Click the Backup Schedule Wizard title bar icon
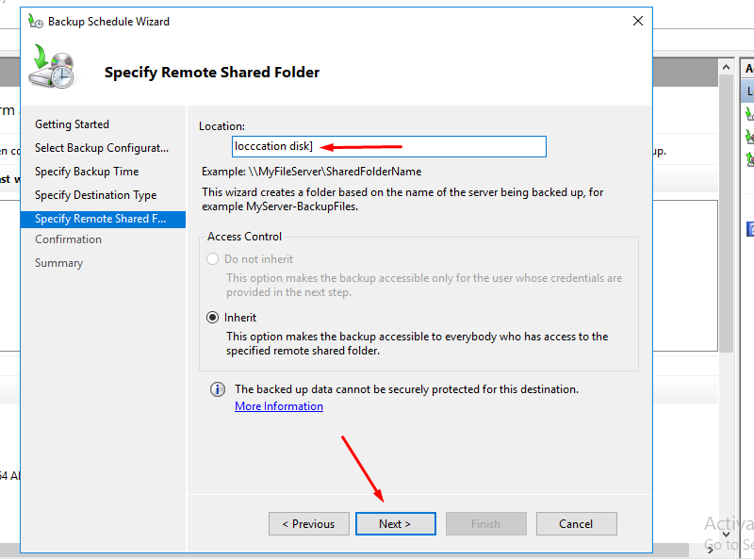Screen dimensions: 754x560 (x=36, y=21)
